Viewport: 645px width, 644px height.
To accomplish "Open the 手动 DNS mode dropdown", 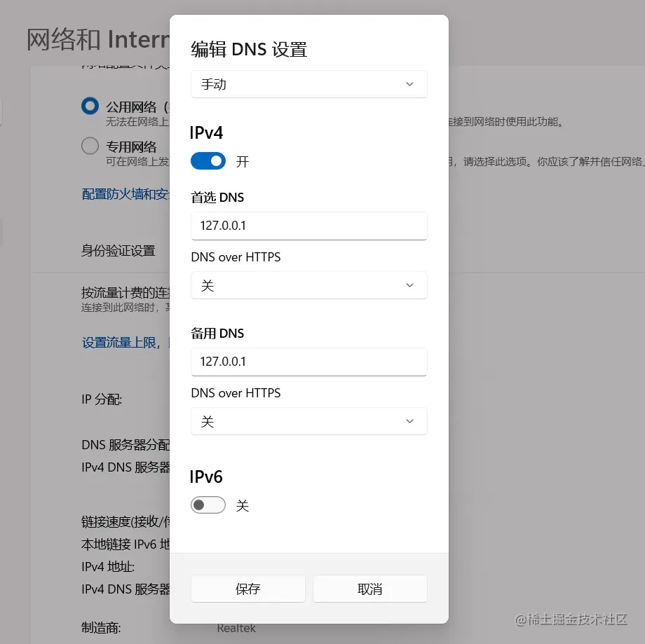I will click(309, 84).
